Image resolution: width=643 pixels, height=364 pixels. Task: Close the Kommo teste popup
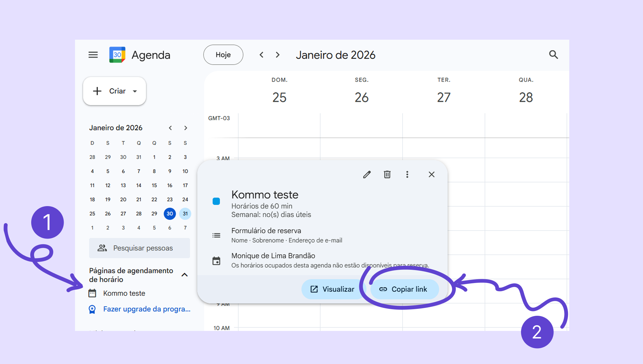432,175
